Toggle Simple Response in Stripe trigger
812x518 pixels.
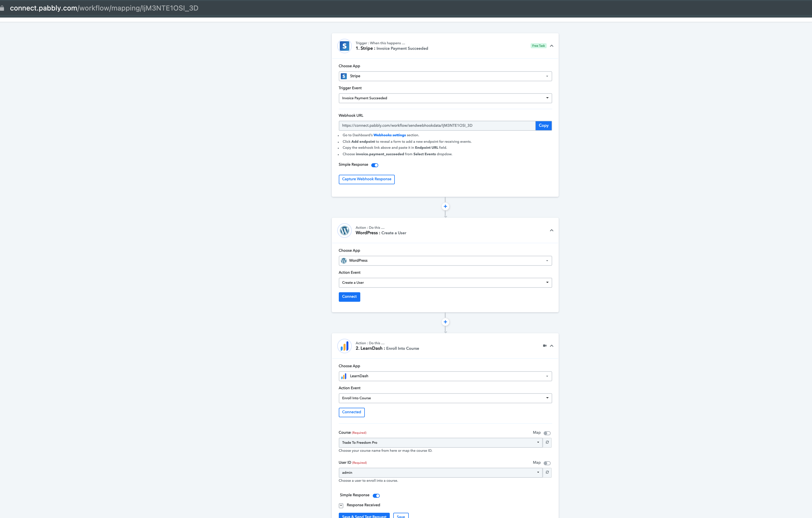click(x=375, y=165)
